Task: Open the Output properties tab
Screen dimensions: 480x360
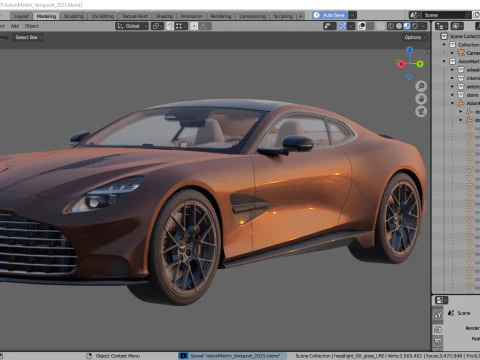Action: [x=438, y=342]
